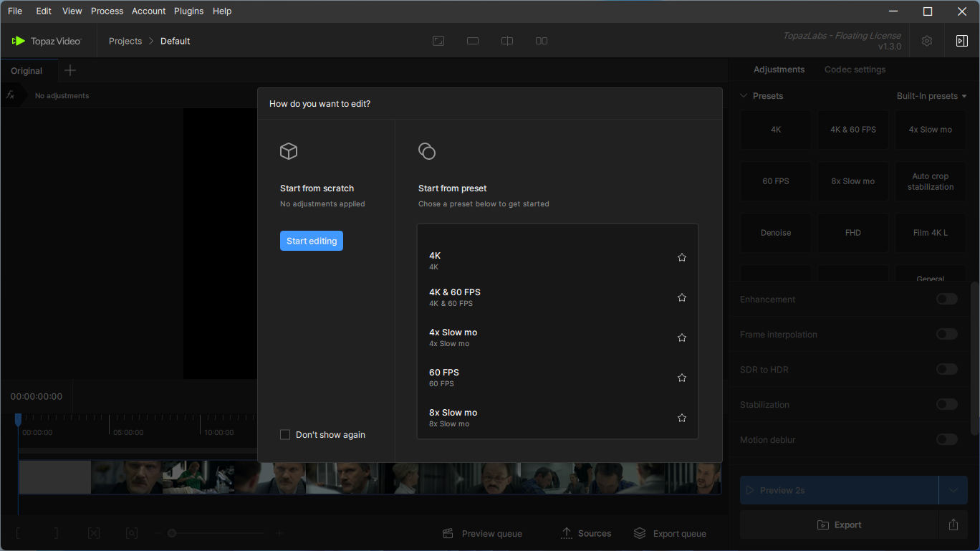980x551 pixels.
Task: Star the 8x Slow mo preset
Action: tap(682, 418)
